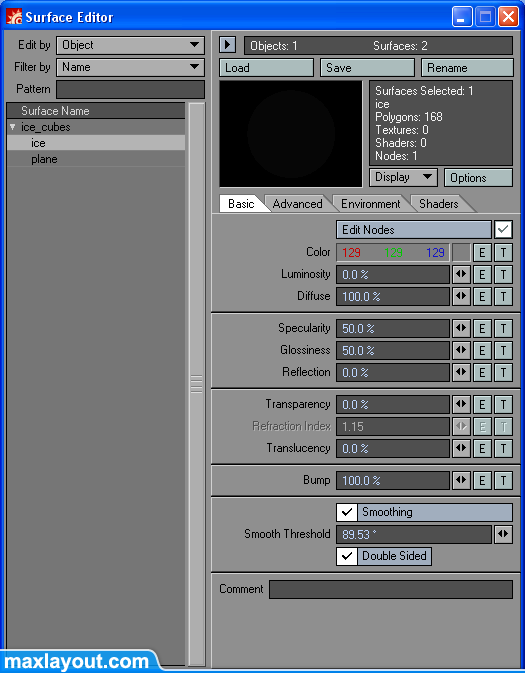Screen dimensions: 525x673
Task: Click the Edit Nodes button
Action: (x=414, y=230)
